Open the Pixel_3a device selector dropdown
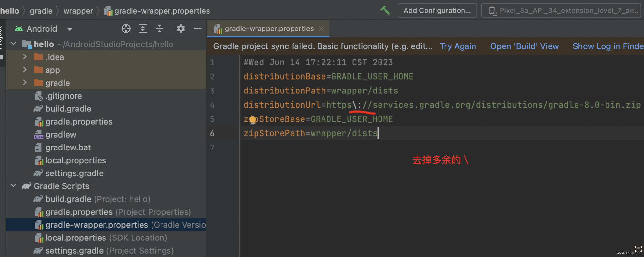Viewport: 644px width, 257px height. click(x=561, y=10)
